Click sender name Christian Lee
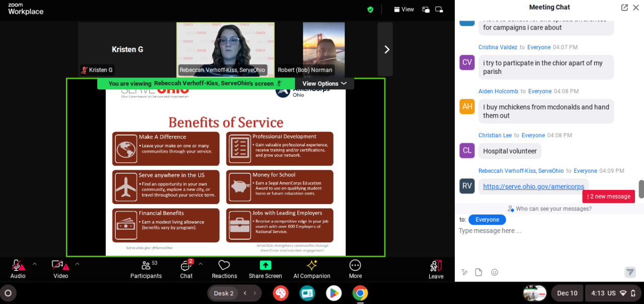 (x=495, y=136)
